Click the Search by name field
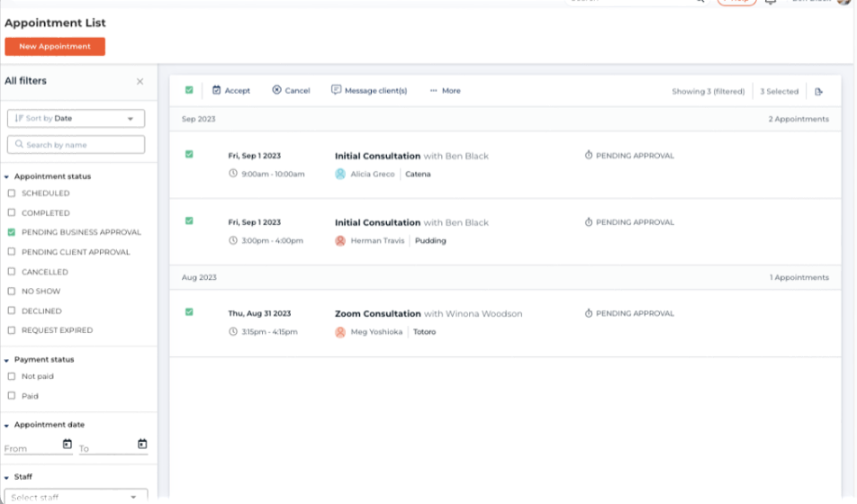The height and width of the screenshot is (504, 857). [x=76, y=145]
